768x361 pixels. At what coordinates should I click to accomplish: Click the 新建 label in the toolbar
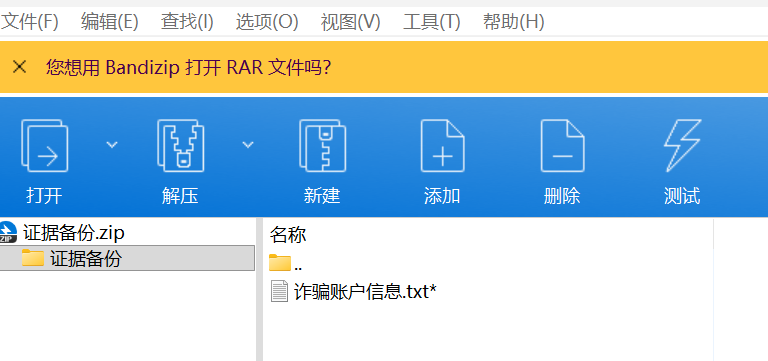click(x=322, y=196)
